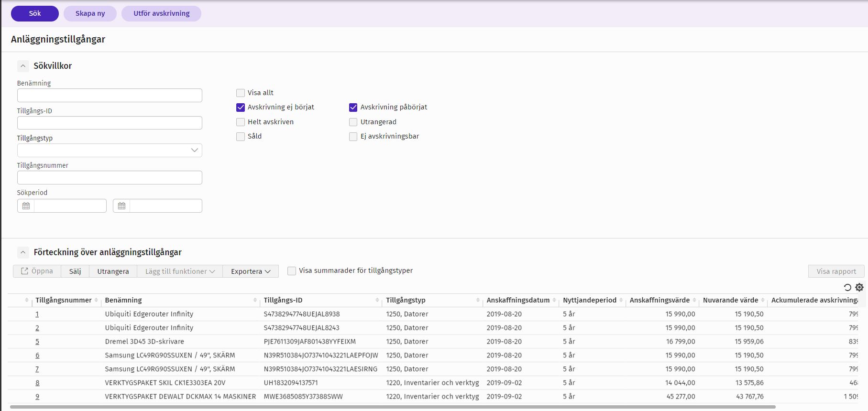
Task: Collapse Förteckning över anläggningstillgångar section
Action: [23, 252]
